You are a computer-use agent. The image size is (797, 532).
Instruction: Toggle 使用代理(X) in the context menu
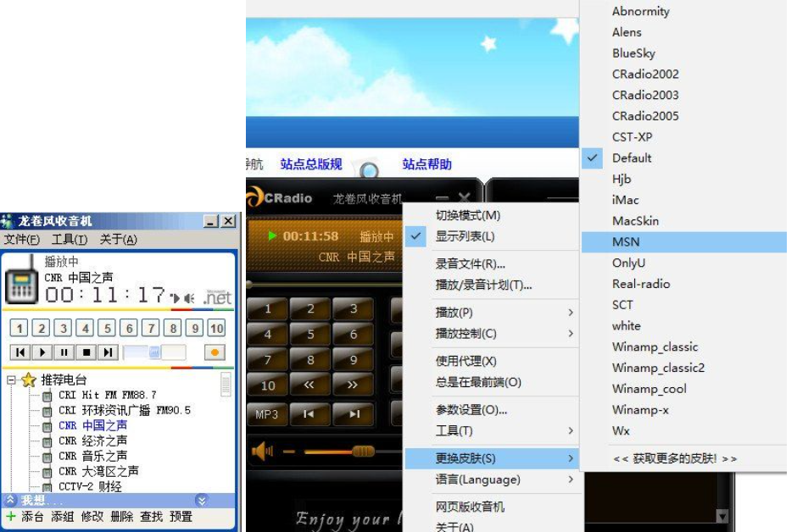click(465, 361)
